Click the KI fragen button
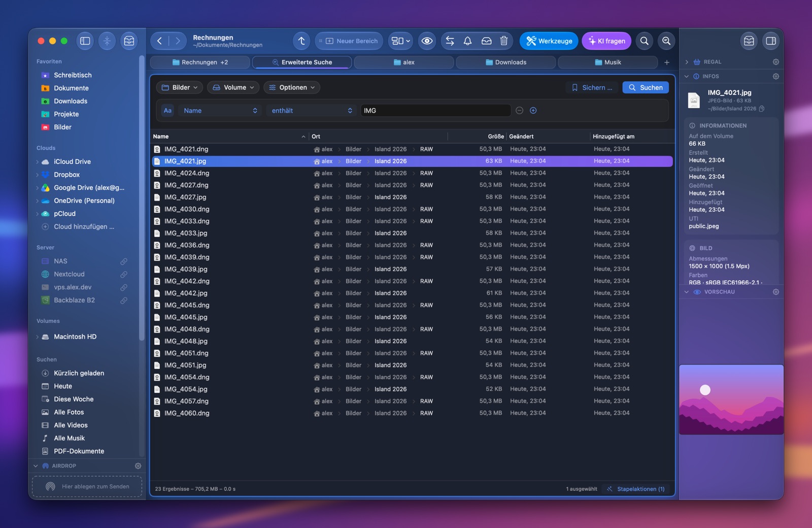Image resolution: width=812 pixels, height=528 pixels. tap(606, 41)
